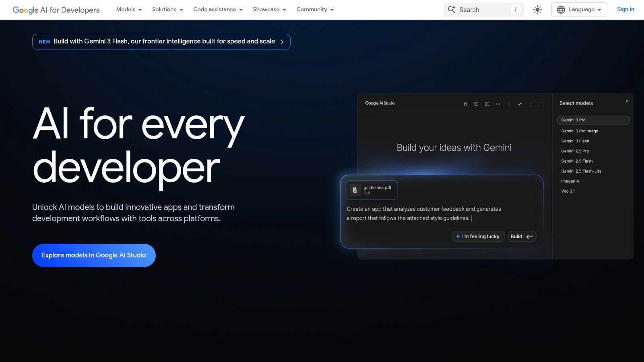Open the Code assistance menu
This screenshot has width=644, height=362.
coord(217,9)
